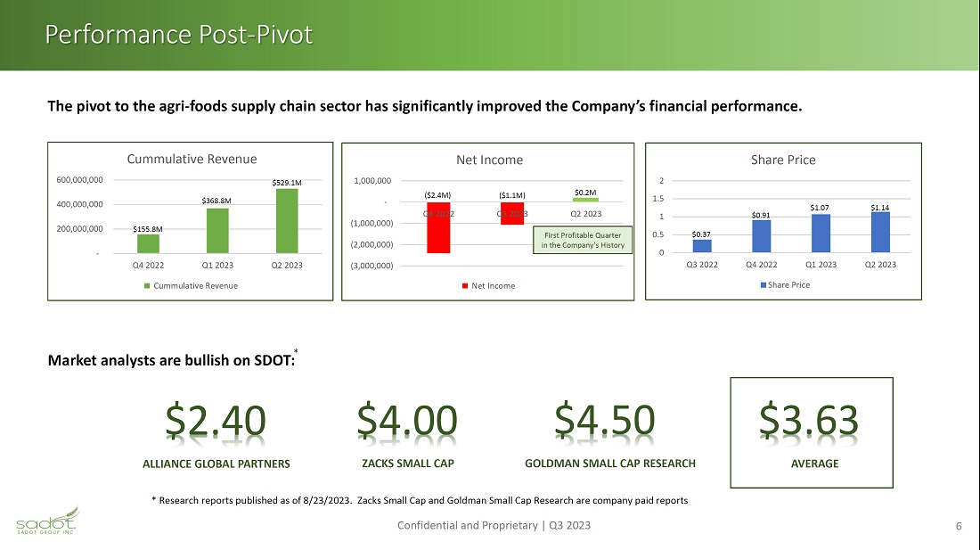Select the green $0.2M net income bar
Viewport: 980px width, 550px height.
[x=585, y=199]
